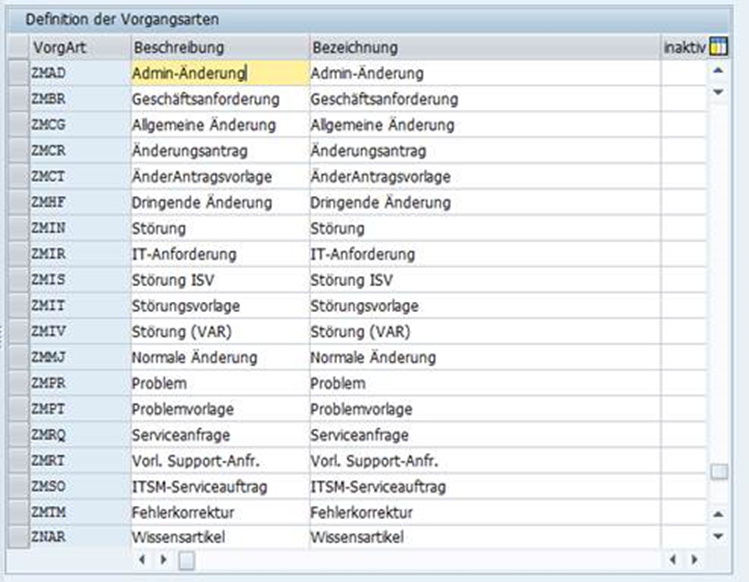Open table settings icon beside inaktiv column
749x582 pixels.
click(718, 47)
